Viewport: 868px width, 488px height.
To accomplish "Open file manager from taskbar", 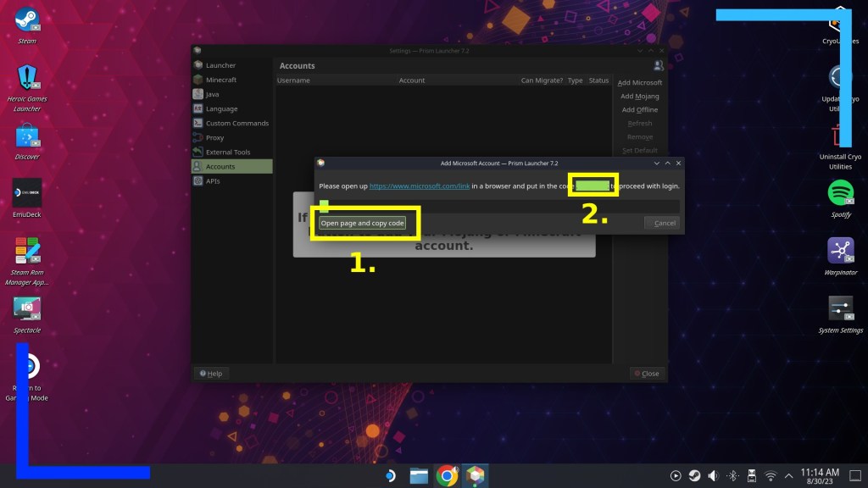I will [x=419, y=476].
